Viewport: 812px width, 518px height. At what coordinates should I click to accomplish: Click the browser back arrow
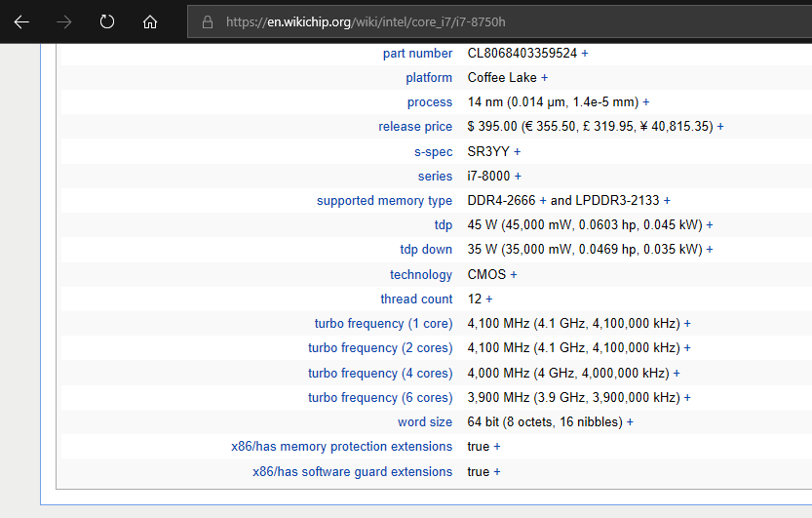[21, 21]
